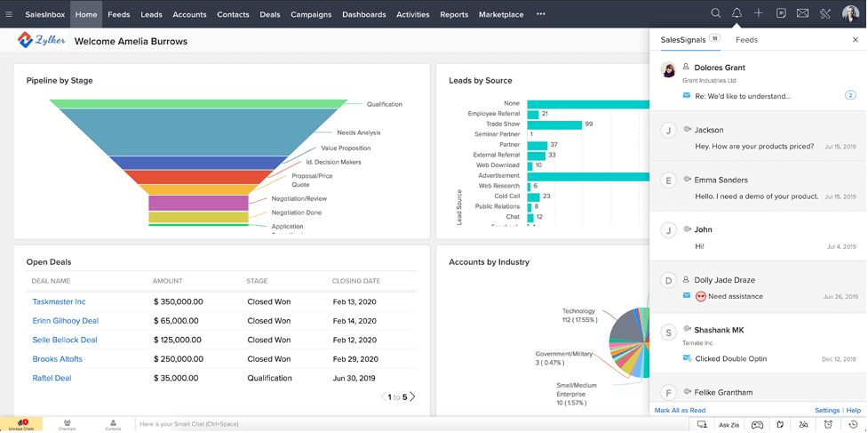Open the notifications bell icon
This screenshot has width=868, height=433.
coord(737,14)
